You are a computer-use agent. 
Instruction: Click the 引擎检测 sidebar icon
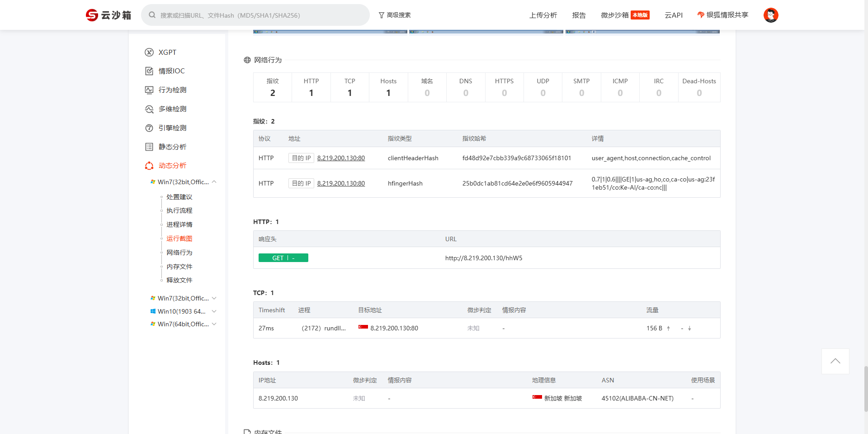[149, 128]
